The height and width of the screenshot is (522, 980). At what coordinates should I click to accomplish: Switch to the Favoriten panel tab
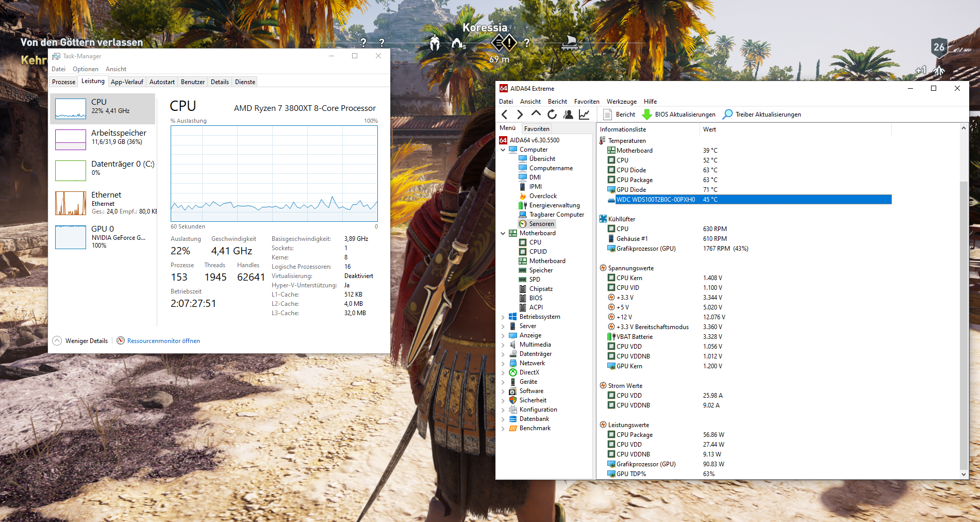(537, 129)
